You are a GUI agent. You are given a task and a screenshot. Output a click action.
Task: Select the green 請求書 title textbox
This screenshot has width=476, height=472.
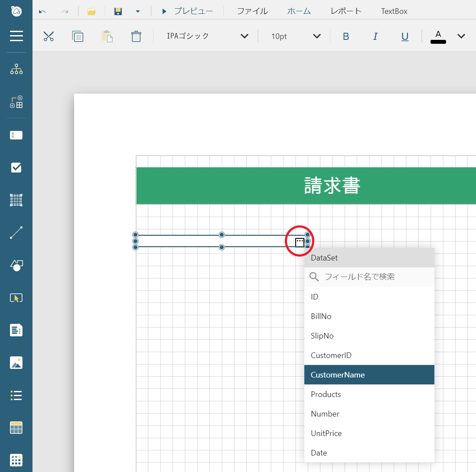point(306,186)
